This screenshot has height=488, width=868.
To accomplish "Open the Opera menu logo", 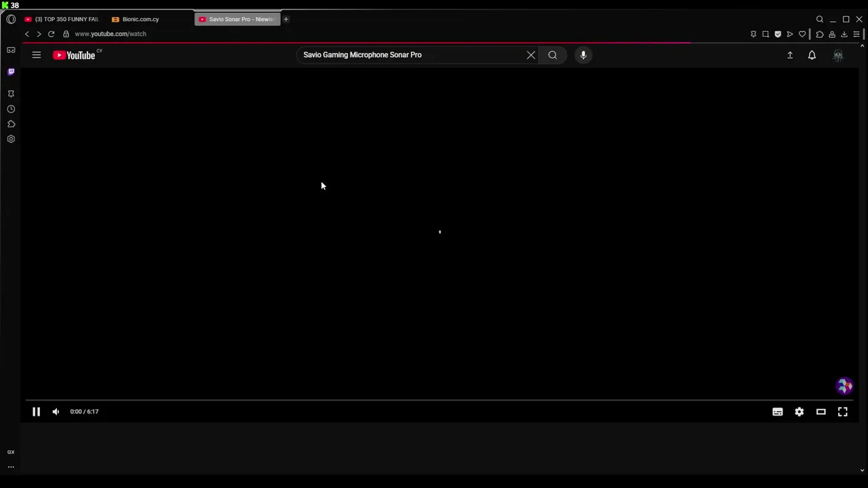I will click(x=11, y=19).
